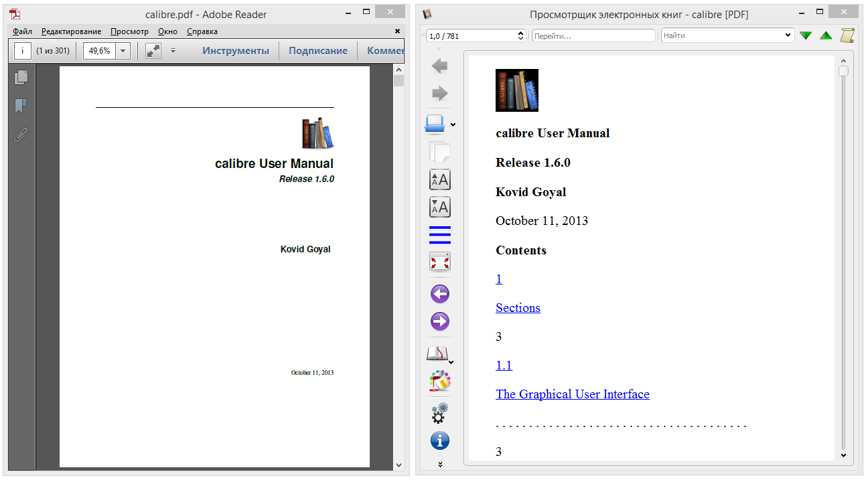Open calibre viewer Preferences gears icon
The height and width of the screenshot is (480, 868).
click(x=439, y=414)
